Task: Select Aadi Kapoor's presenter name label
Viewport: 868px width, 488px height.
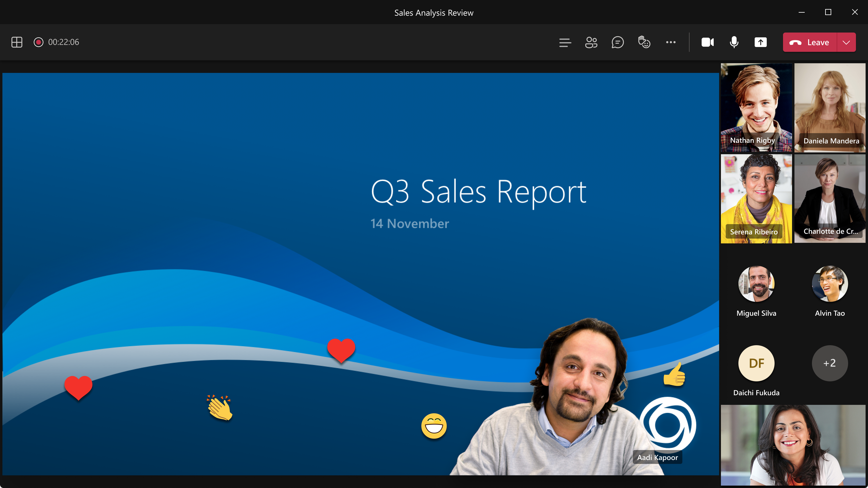Action: click(x=657, y=457)
